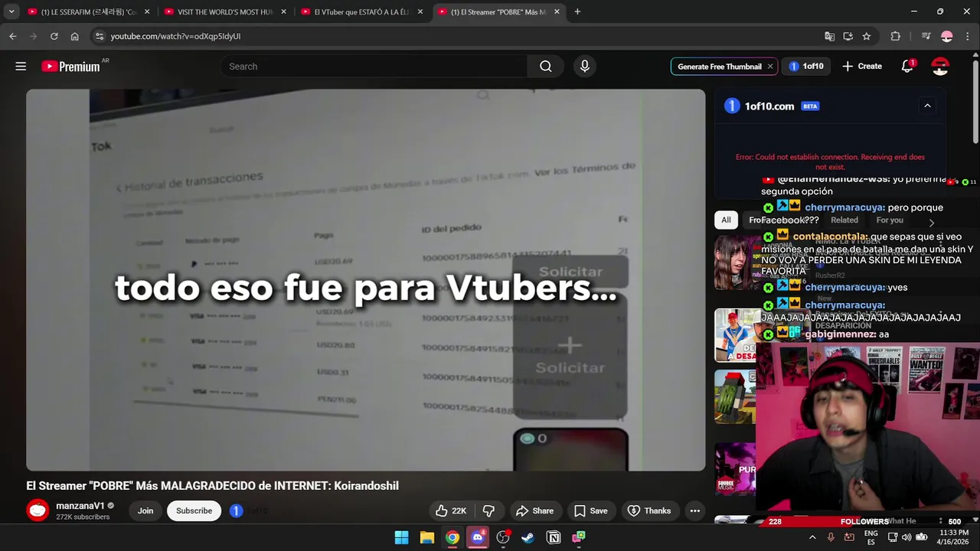Show hidden system tray icons
Viewport: 980px width, 551px height.
[x=812, y=537]
